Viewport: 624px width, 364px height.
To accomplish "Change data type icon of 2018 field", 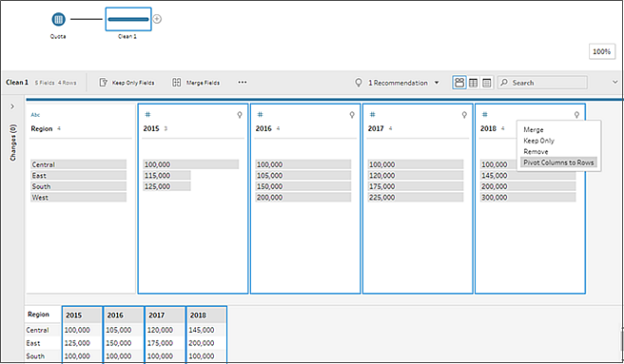I will coord(485,115).
